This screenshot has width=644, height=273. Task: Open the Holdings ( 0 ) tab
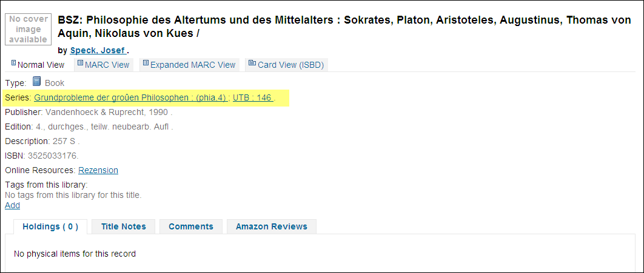50,226
